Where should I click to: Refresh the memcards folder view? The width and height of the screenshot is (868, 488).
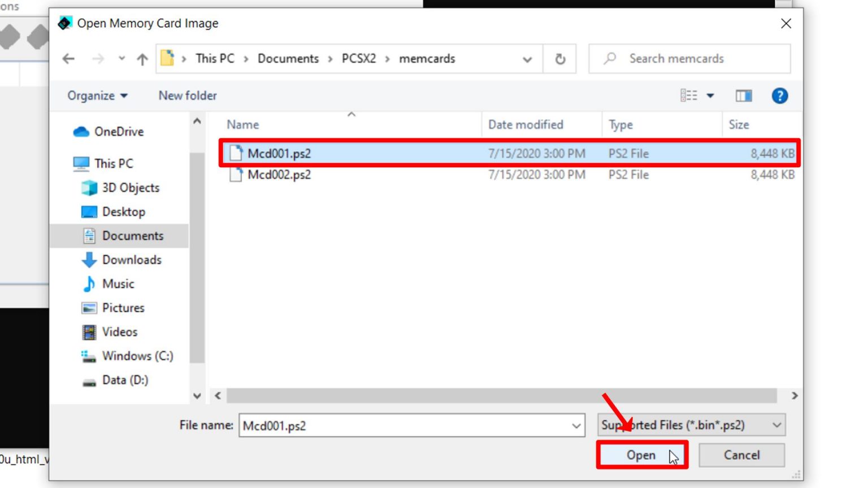coord(559,58)
